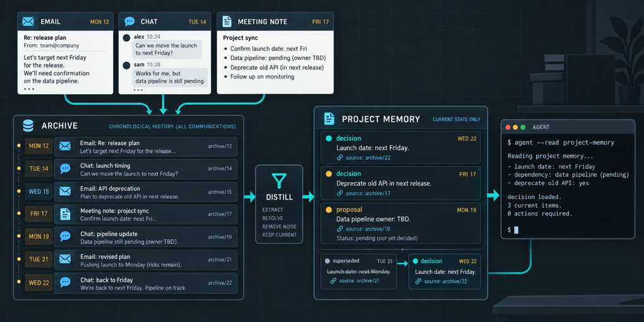This screenshot has height=322, width=644.
Task: Click link icon beside 'source: archive/21'
Action: tap(333, 281)
